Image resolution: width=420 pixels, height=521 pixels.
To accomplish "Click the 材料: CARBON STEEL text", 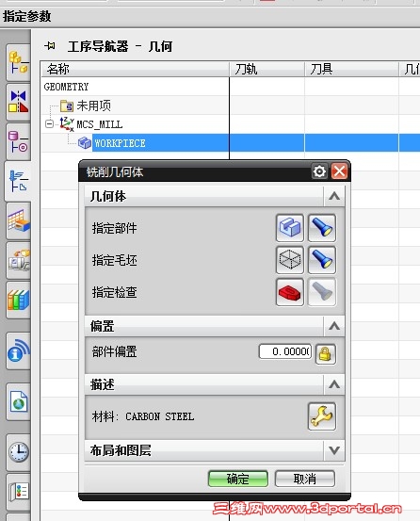I will pos(143,416).
